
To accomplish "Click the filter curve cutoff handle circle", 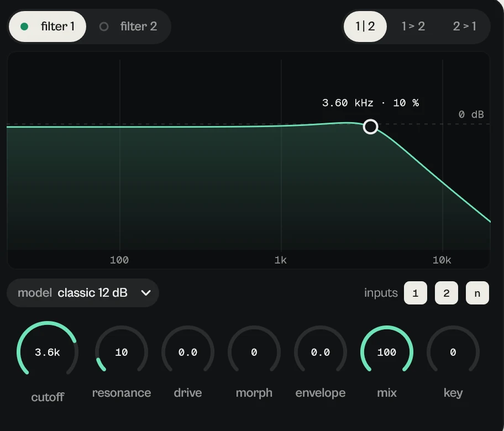I will [370, 127].
